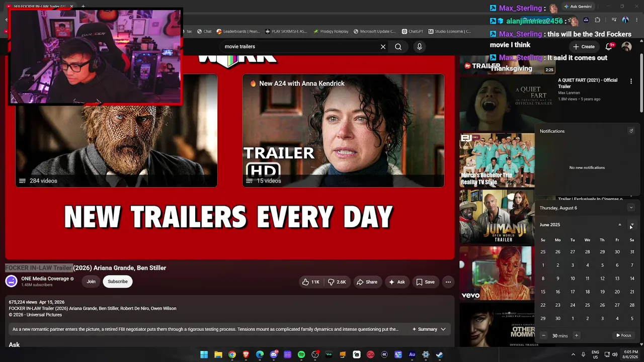Increase focus session minutes

pyautogui.click(x=577, y=335)
